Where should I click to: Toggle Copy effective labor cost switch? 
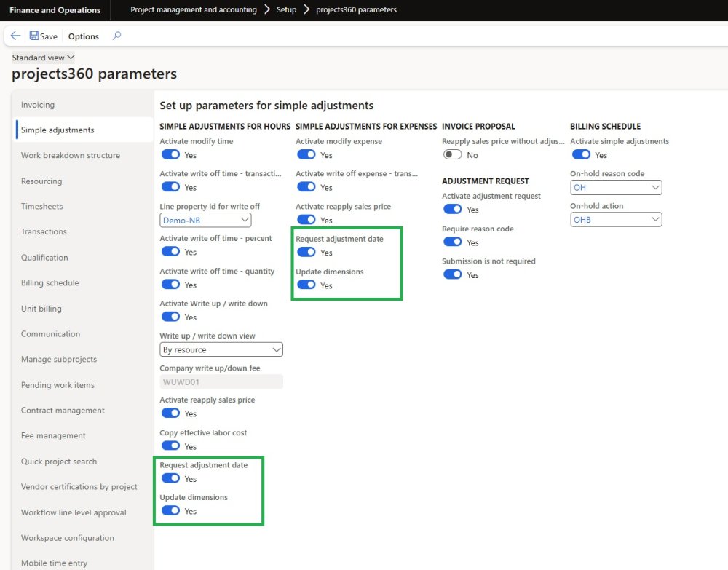coord(170,446)
